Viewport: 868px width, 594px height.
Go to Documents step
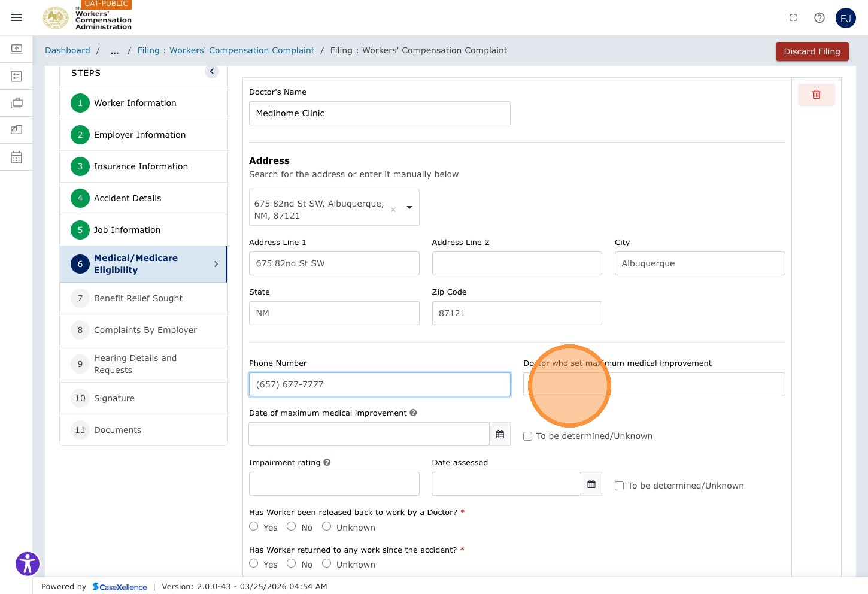[144, 430]
